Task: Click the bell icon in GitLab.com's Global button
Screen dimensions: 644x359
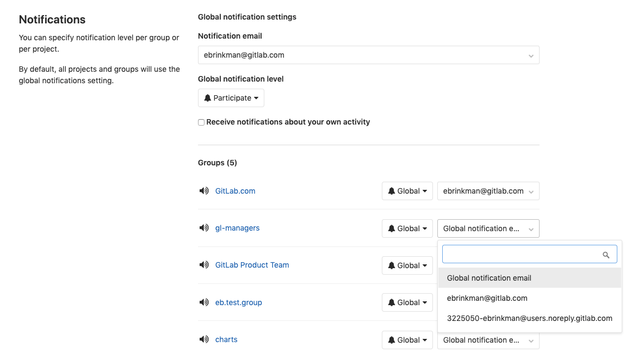Action: tap(392, 190)
